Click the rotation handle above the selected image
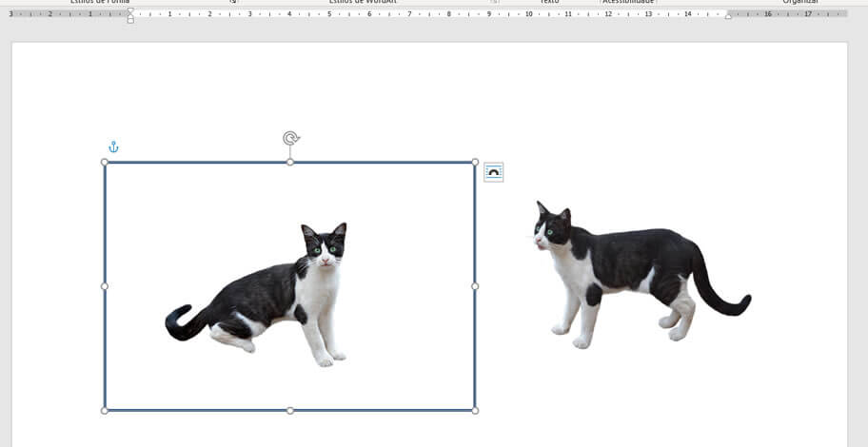This screenshot has width=868, height=447. click(290, 138)
